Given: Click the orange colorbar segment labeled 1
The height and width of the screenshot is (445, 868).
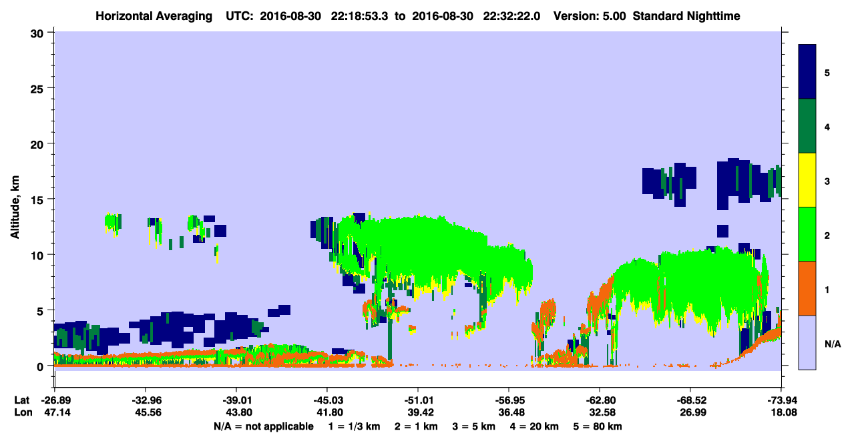Looking at the screenshot, I should pyautogui.click(x=807, y=288).
